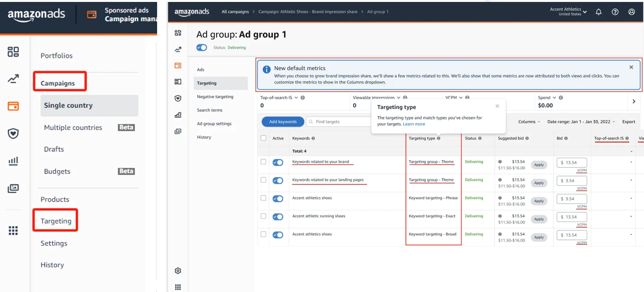Toggle active switch for the Phrase match keyword row
644x292 pixels.
[x=278, y=199]
